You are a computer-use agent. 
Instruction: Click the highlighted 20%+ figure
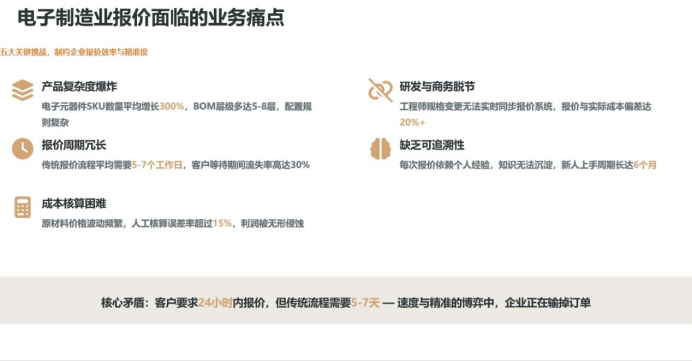(x=412, y=122)
